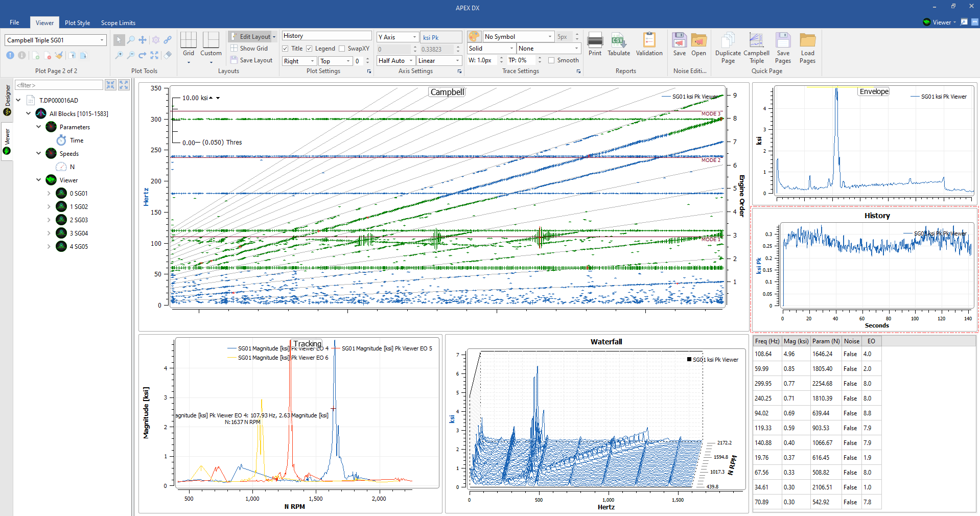Image resolution: width=980 pixels, height=516 pixels.
Task: Collapse the All Blocks [1015-1583] node
Action: pos(28,113)
